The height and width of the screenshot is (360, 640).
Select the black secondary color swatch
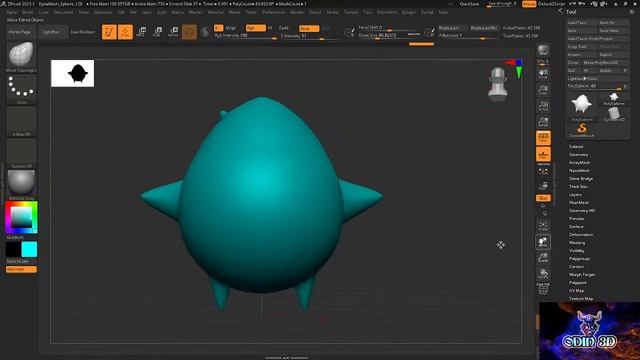point(13,249)
